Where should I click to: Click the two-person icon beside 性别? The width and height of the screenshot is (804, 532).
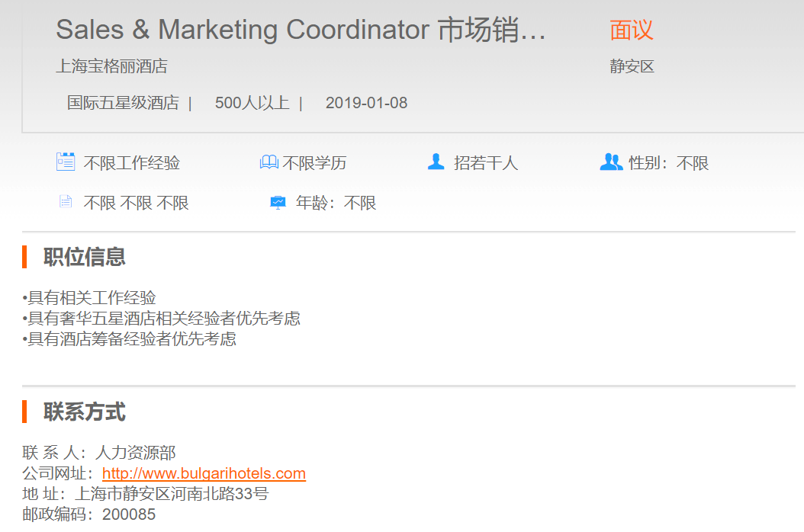(x=611, y=162)
